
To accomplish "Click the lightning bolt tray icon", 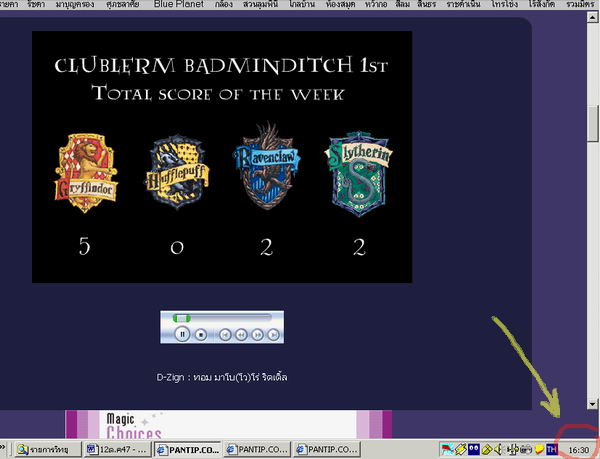I will 460,449.
